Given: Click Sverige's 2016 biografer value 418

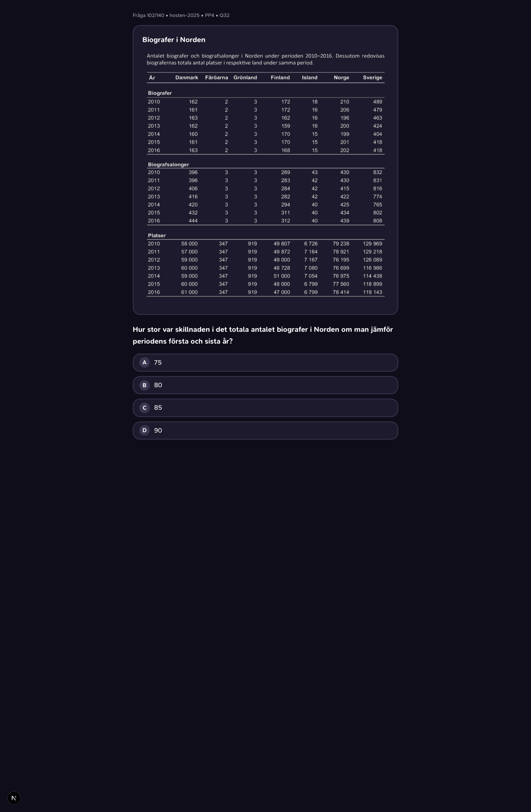Looking at the screenshot, I should tap(378, 151).
